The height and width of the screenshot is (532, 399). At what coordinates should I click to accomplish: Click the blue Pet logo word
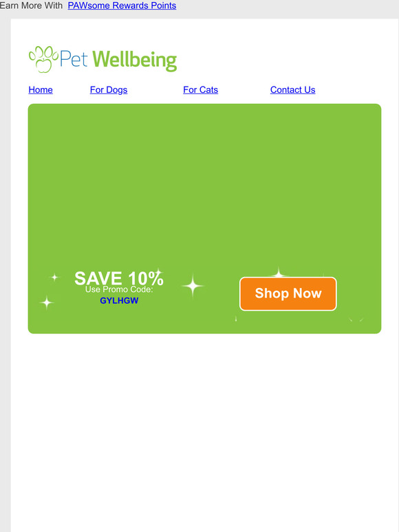pos(74,59)
